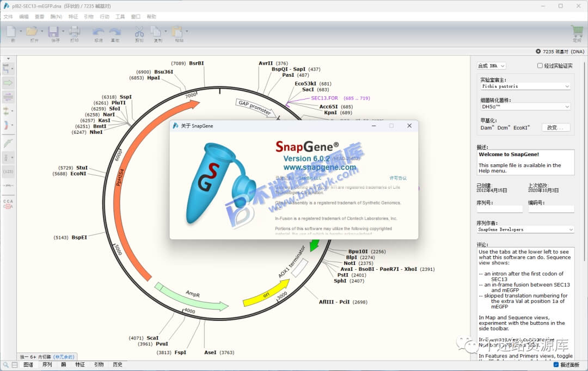588x371 pixels.
Task: Open the DH5α transformation strain dropdown
Action: [x=525, y=107]
